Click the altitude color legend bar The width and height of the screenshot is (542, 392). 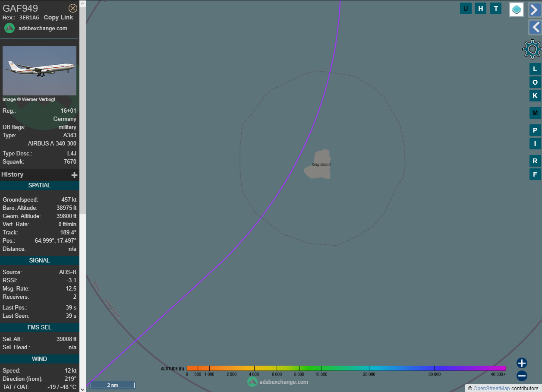(346, 368)
